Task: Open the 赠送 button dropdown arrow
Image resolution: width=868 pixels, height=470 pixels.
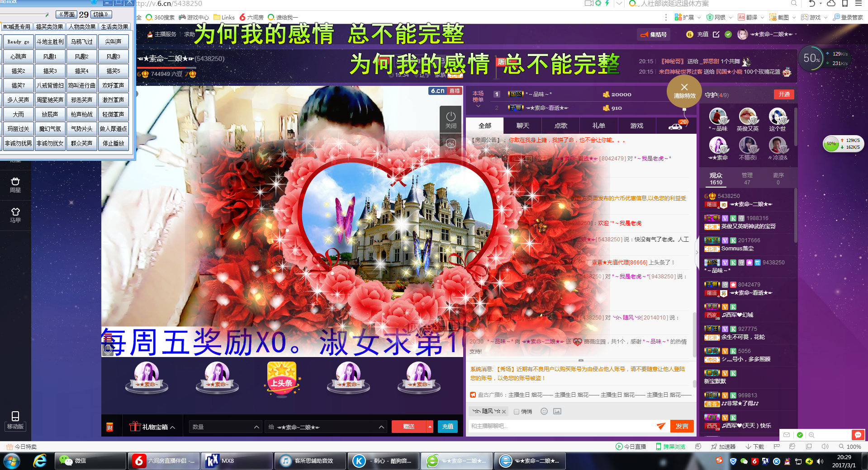Action: (x=430, y=427)
